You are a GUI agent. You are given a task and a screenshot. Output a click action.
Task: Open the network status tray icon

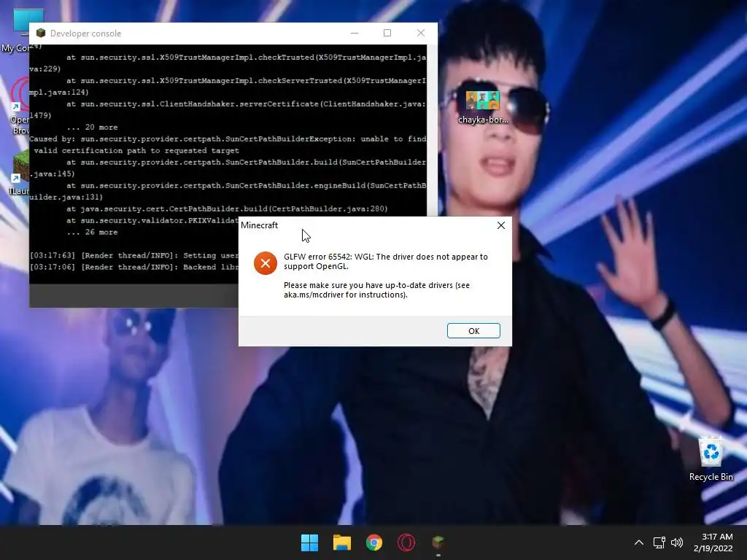659,542
